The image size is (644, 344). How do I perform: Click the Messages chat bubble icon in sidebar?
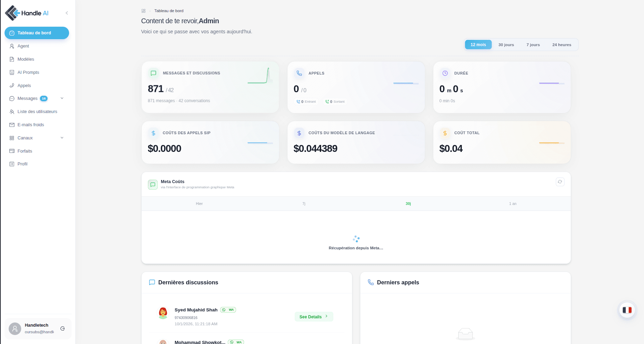12,98
